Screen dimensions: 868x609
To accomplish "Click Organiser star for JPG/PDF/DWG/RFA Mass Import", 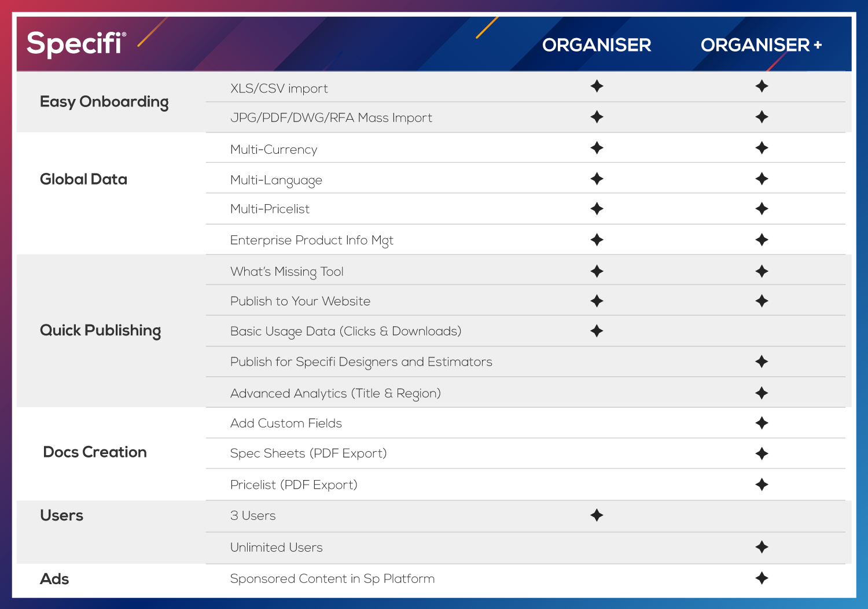I will coord(597,117).
